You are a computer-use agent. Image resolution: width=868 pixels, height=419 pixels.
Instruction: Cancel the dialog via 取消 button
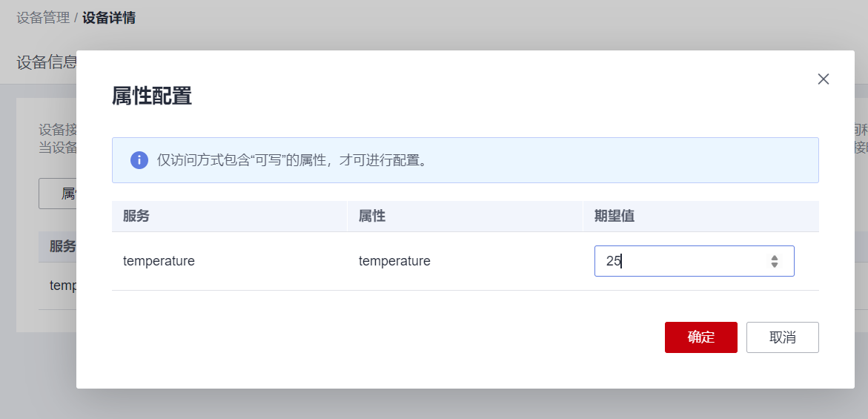tap(782, 337)
